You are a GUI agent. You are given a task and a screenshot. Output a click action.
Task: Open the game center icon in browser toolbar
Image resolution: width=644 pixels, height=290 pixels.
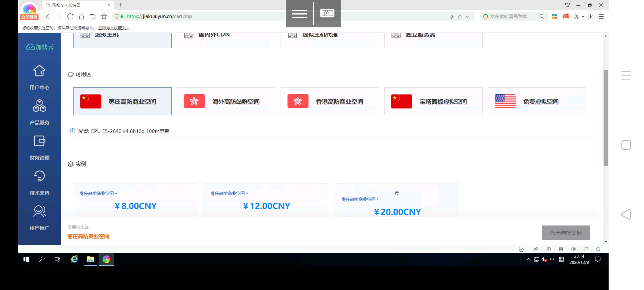566,16
